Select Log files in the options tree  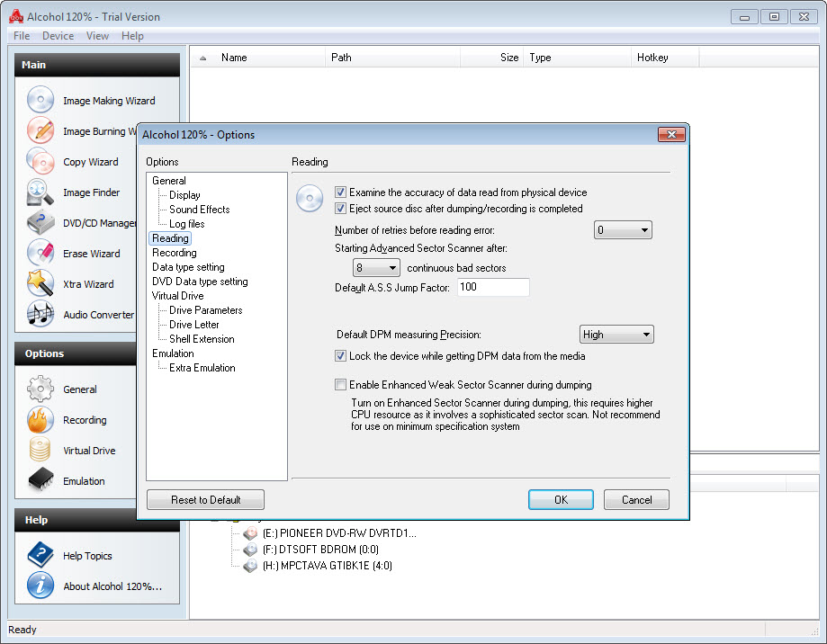(186, 224)
